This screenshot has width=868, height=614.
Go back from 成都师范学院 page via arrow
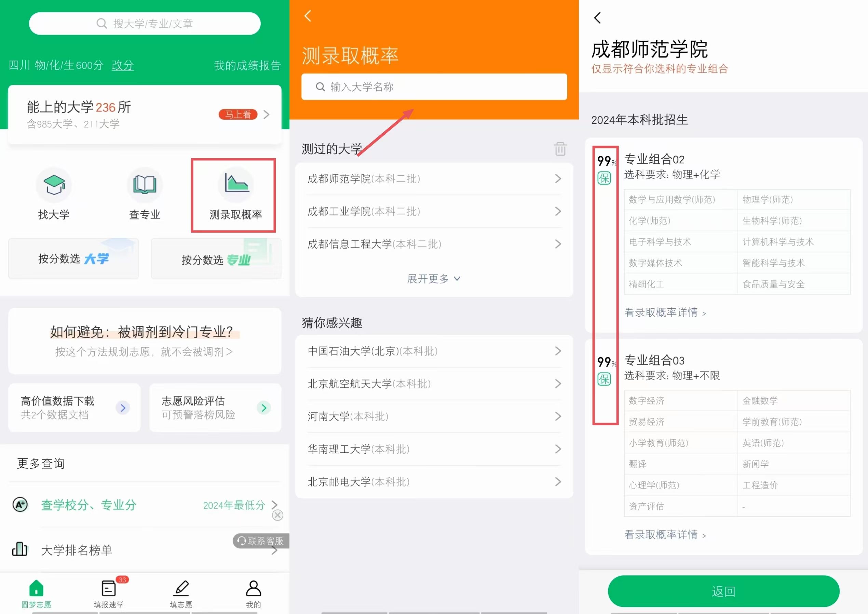(598, 18)
